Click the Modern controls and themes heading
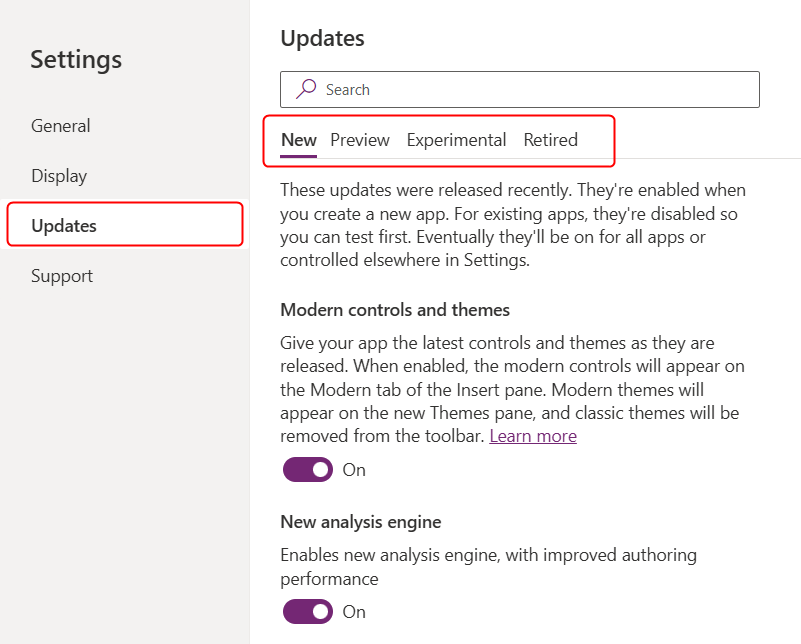The width and height of the screenshot is (801, 644). pos(395,310)
